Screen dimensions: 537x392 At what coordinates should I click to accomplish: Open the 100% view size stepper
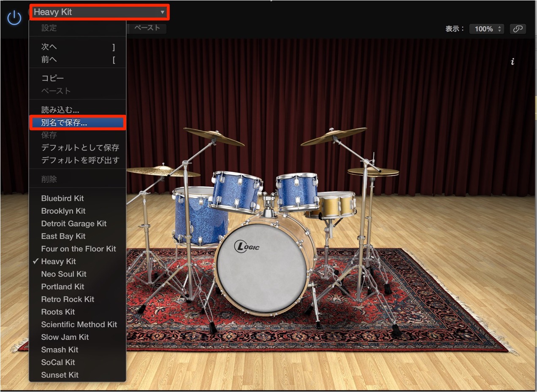[487, 29]
